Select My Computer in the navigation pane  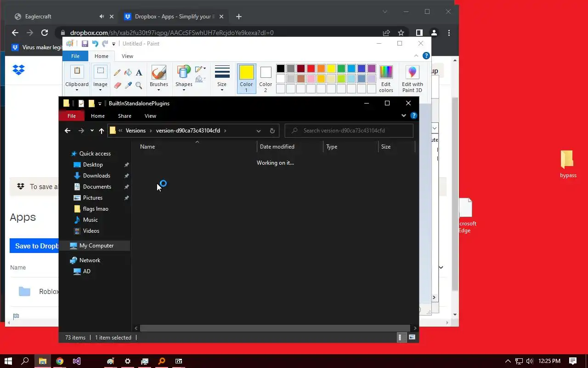click(96, 246)
